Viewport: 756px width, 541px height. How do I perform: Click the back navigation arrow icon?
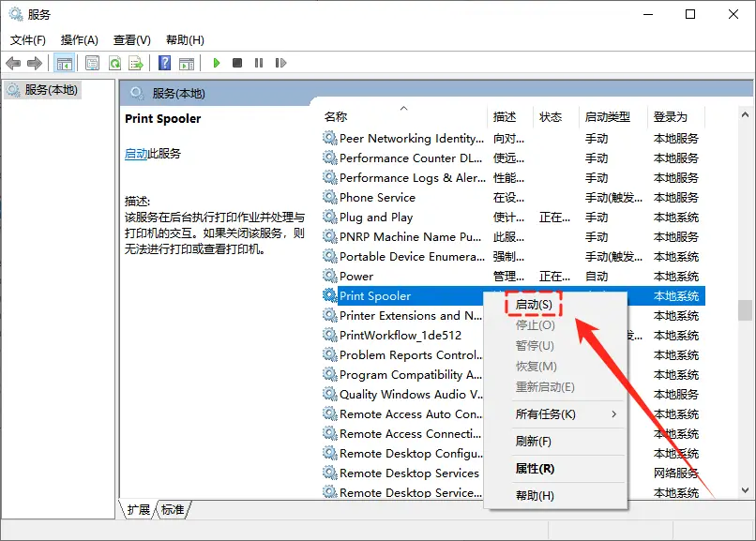tap(11, 63)
